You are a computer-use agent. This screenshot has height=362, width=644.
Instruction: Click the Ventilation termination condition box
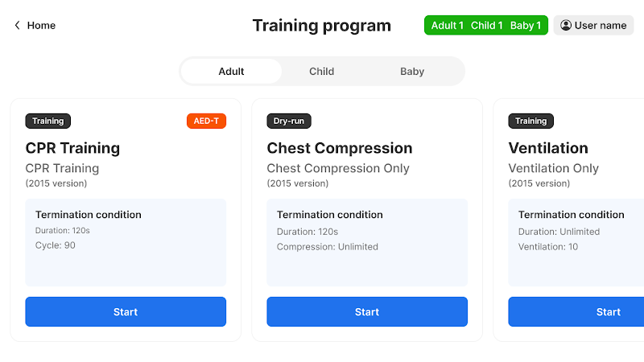coord(576,243)
